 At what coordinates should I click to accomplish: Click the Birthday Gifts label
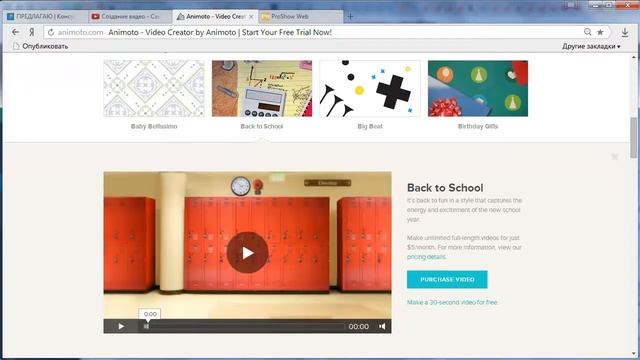478,127
